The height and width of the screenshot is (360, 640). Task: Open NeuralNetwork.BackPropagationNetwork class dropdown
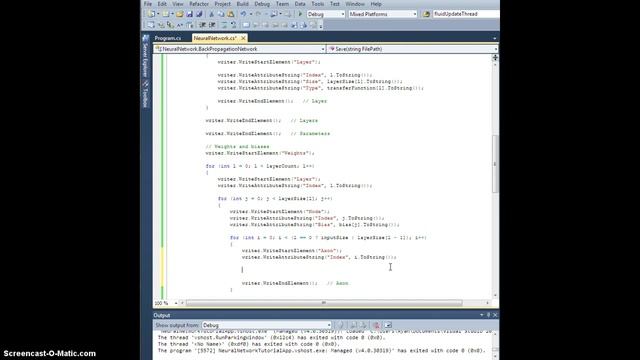[240, 49]
